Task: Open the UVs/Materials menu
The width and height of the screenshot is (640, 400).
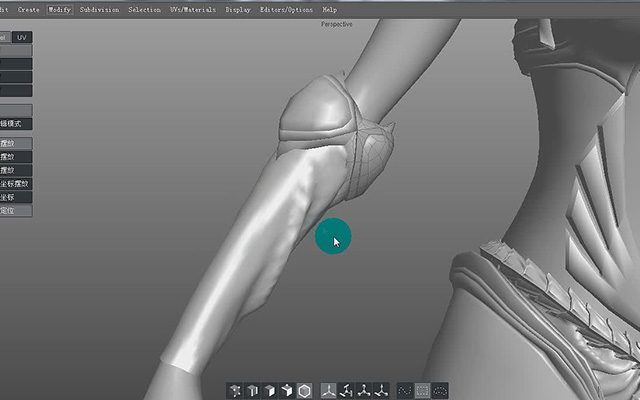Action: (193, 9)
